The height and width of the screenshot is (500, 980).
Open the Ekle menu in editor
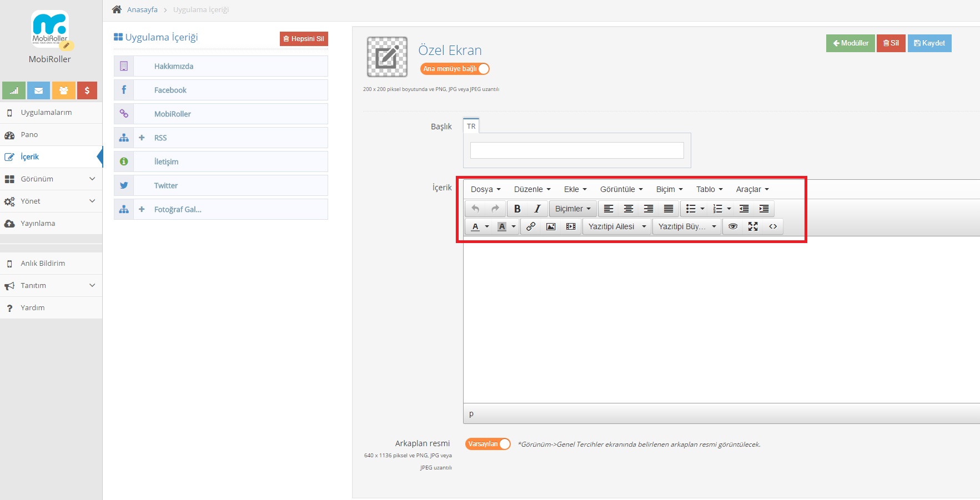point(575,189)
